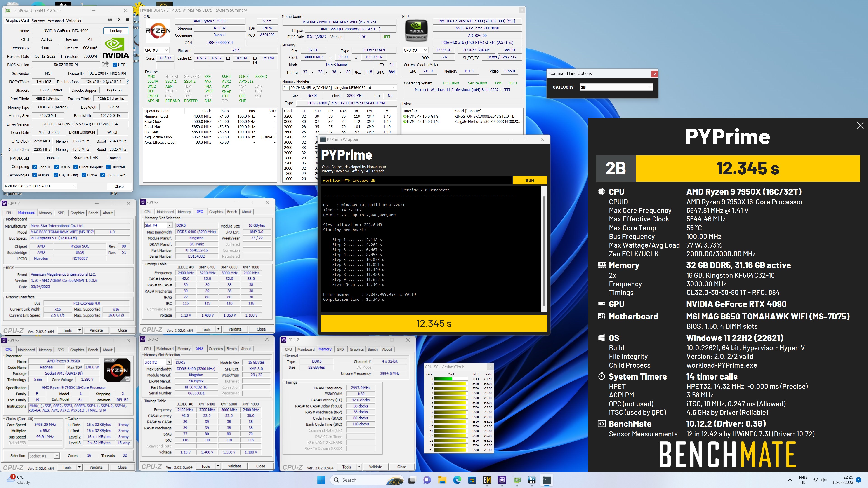868x488 pixels.
Task: Open the Slot #2 memory slot dropdown
Action: (158, 362)
